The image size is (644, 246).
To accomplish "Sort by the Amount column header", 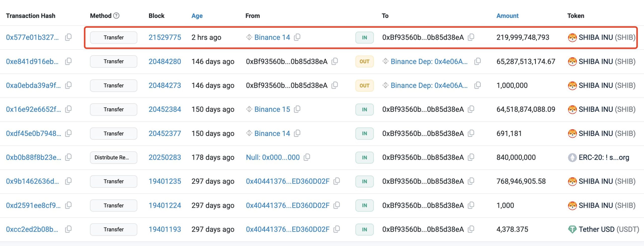I will click(507, 16).
